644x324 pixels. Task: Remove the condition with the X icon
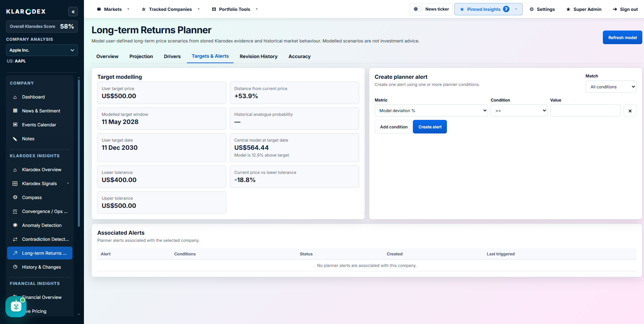tap(630, 111)
